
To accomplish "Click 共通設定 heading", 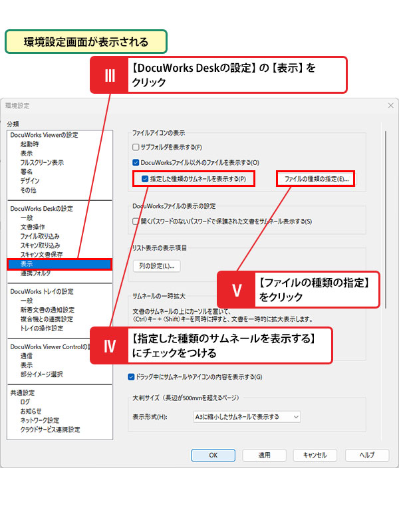I will pos(23,392).
